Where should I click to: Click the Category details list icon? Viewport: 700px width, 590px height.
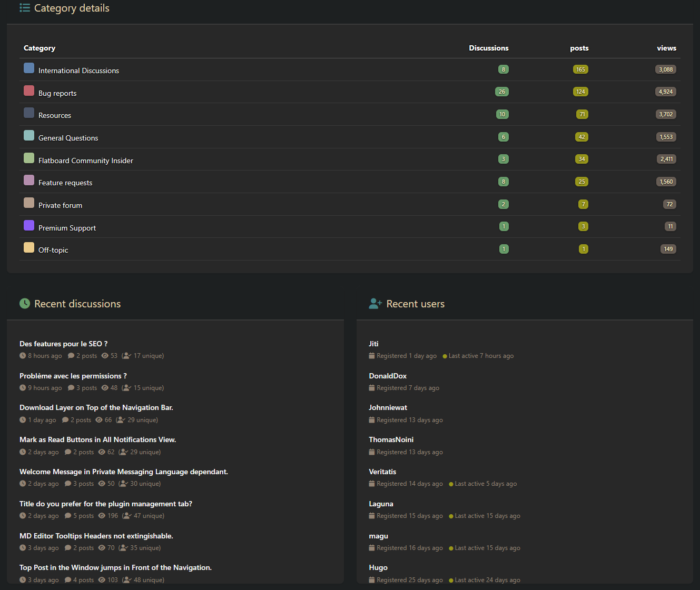click(x=25, y=8)
